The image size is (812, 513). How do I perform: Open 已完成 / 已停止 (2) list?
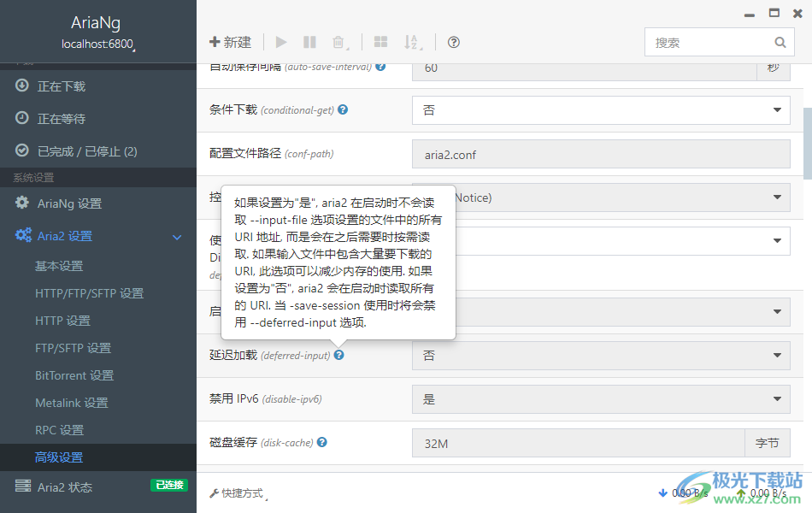(98, 151)
